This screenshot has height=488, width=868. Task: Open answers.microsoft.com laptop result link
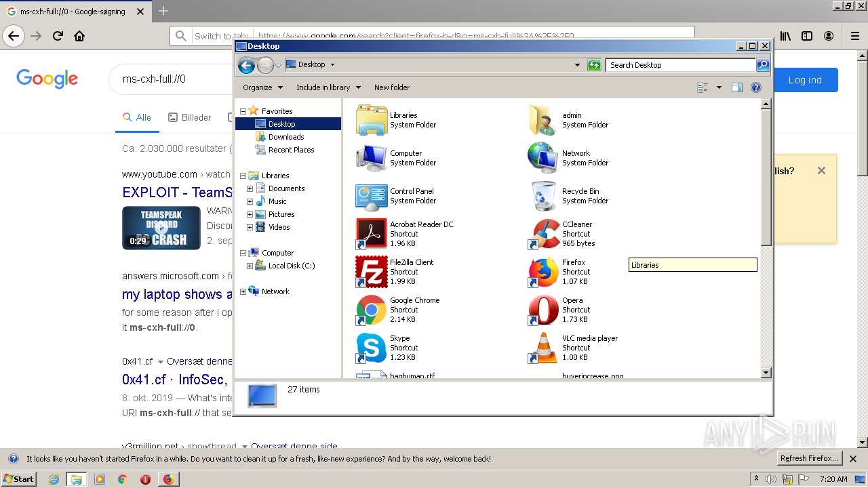click(x=178, y=294)
